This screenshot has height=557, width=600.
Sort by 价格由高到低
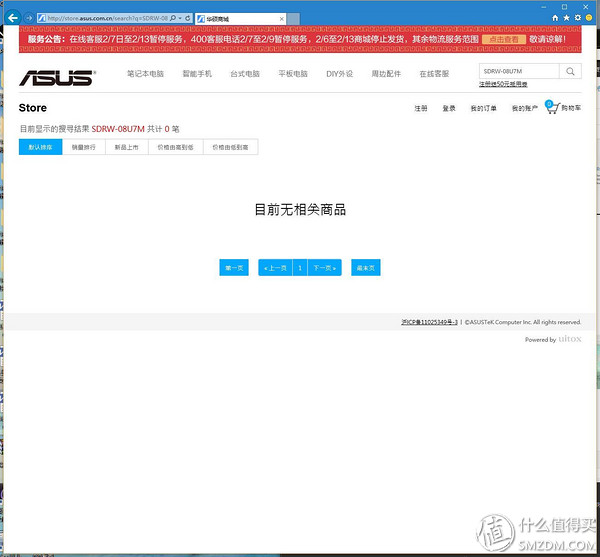(176, 147)
